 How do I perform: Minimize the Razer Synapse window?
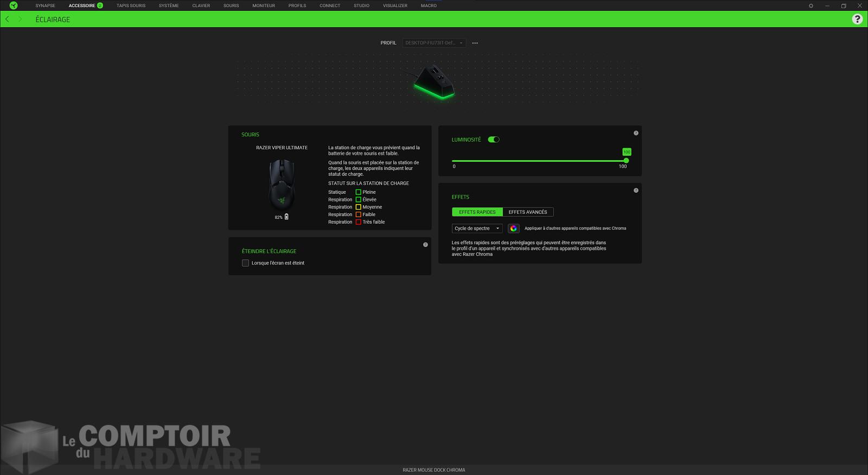click(x=827, y=5)
